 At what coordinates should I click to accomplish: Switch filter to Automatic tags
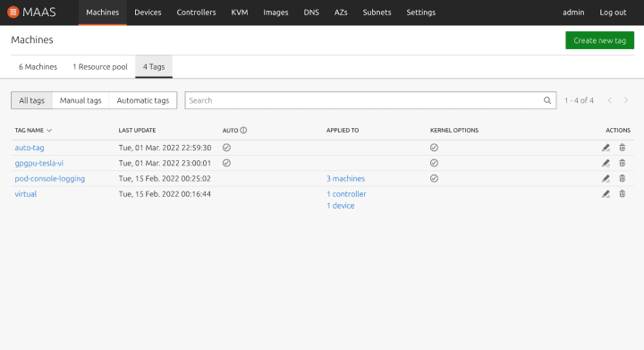143,100
